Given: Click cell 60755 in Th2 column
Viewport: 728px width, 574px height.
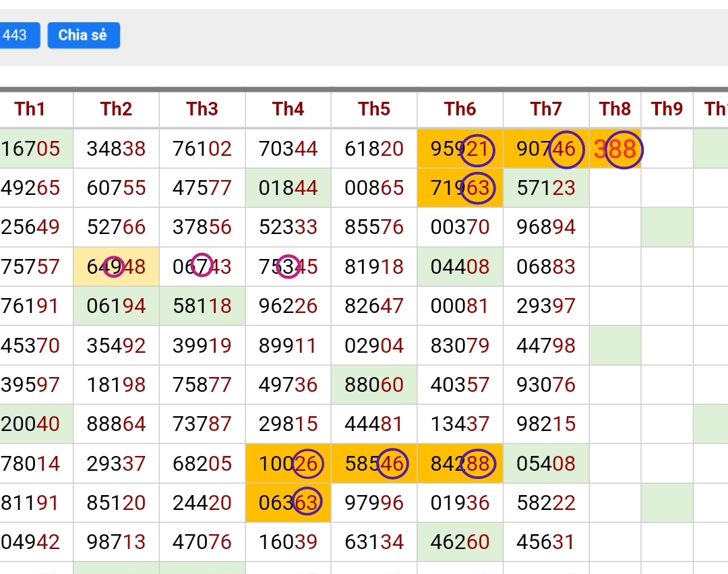Looking at the screenshot, I should 116,188.
